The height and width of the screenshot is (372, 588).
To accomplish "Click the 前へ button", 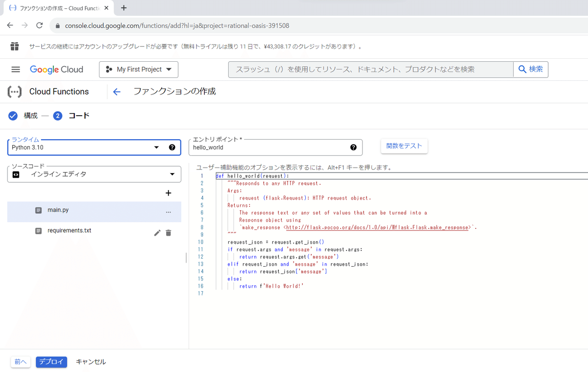I will (21, 362).
